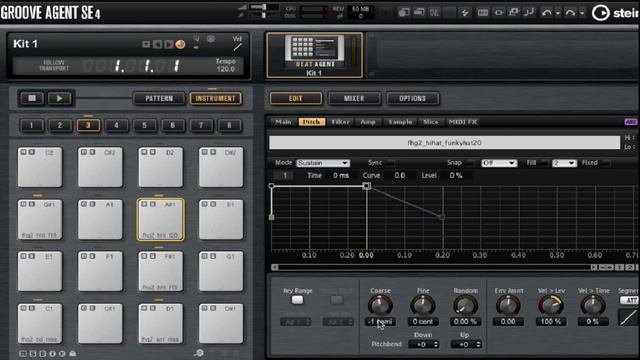Open the undo history dropdown arrow
The width and height of the screenshot is (640, 360).
[558, 13]
